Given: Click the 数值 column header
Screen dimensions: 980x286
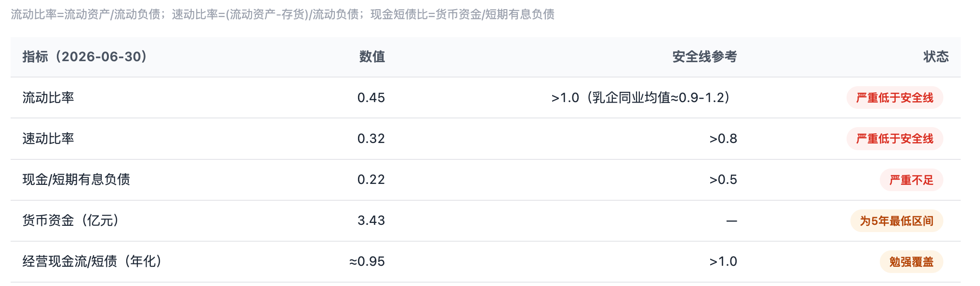Looking at the screenshot, I should [372, 57].
